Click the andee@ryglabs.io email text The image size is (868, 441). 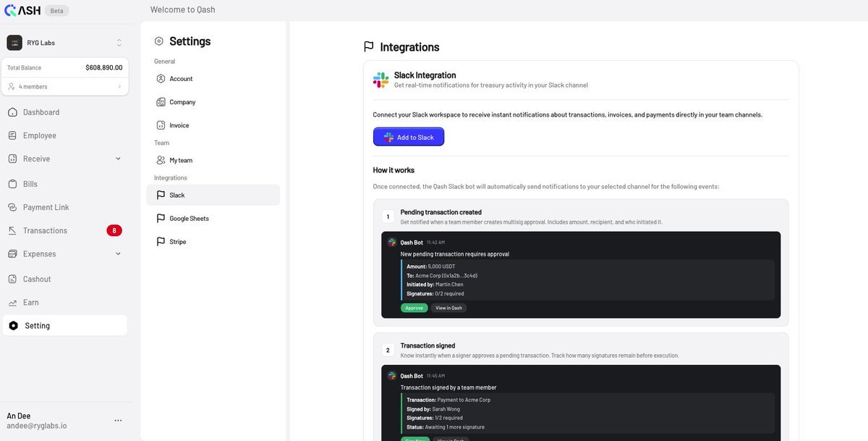tap(37, 426)
